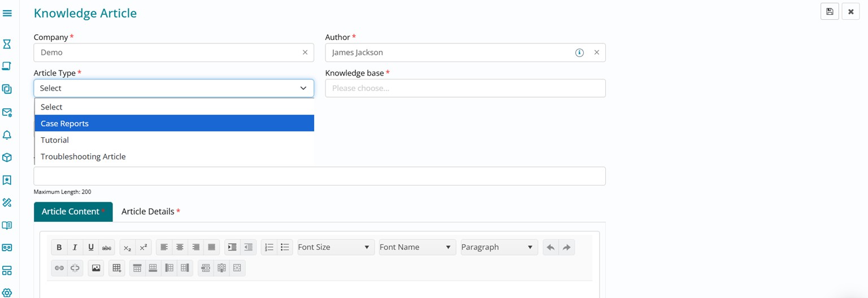
Task: Click the hourglass icon in the sidebar
Action: [7, 44]
